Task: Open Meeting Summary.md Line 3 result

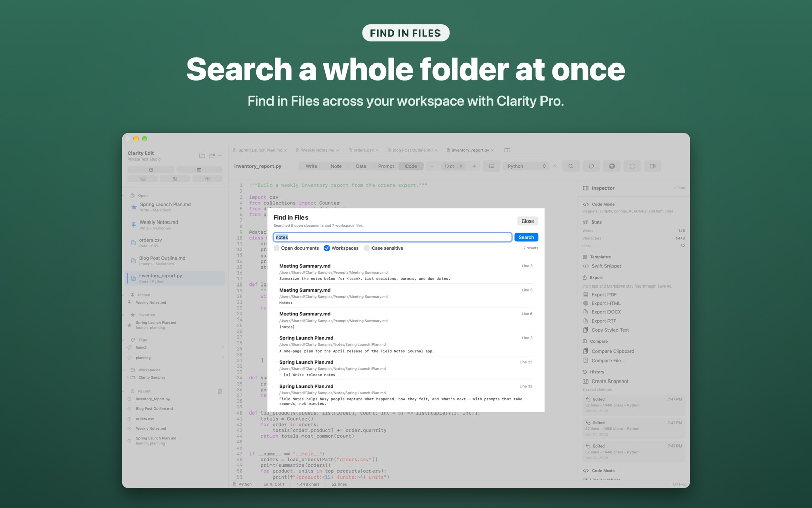Action: (x=406, y=272)
